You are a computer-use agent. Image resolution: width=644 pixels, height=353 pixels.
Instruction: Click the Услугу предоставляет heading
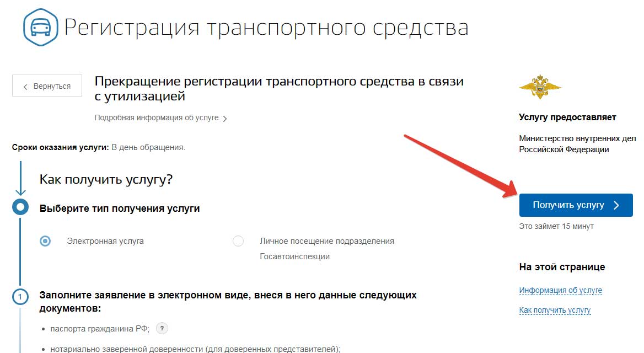(567, 117)
